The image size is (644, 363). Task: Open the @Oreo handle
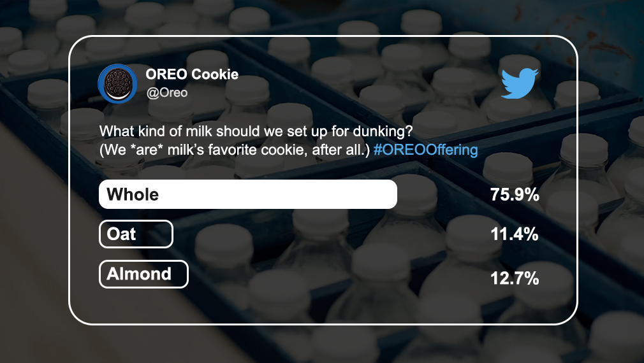coord(167,93)
